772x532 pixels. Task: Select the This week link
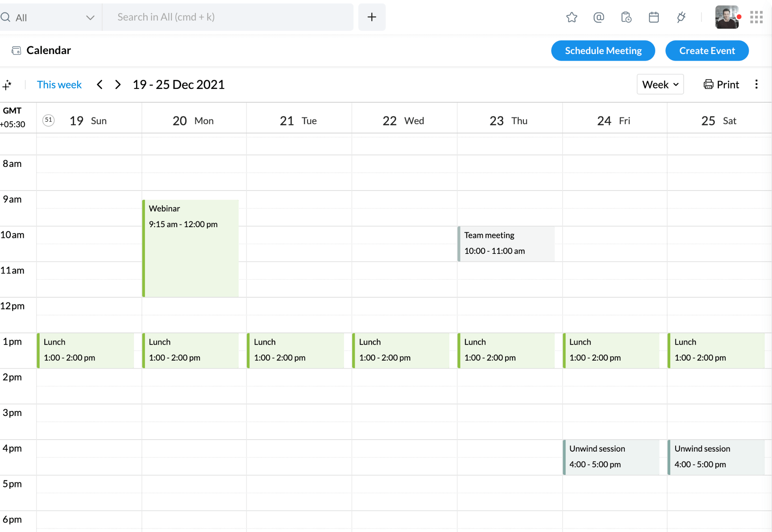(x=59, y=84)
